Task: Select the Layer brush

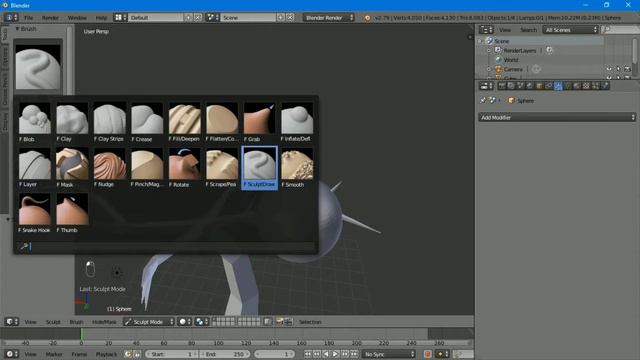Action: click(35, 167)
